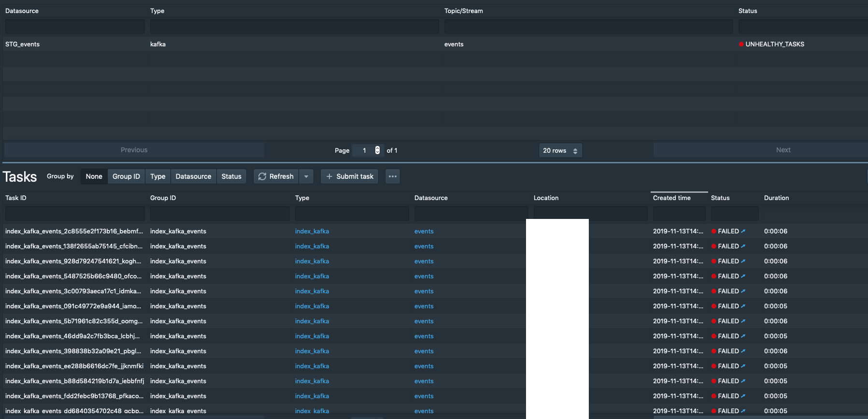Click the page number stepper arrows

click(x=377, y=150)
